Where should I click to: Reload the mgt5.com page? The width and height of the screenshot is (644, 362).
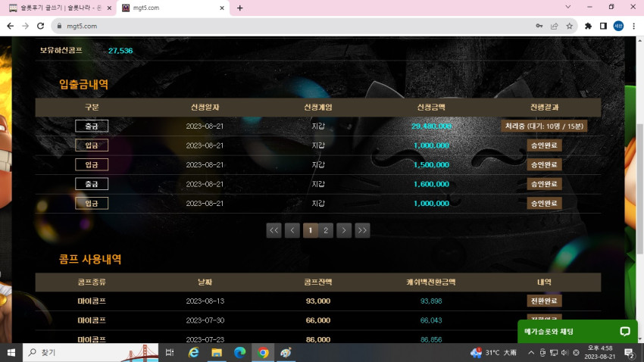(x=40, y=26)
